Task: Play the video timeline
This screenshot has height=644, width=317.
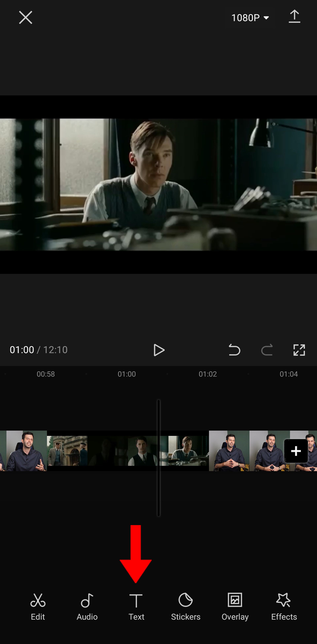Action: click(158, 350)
